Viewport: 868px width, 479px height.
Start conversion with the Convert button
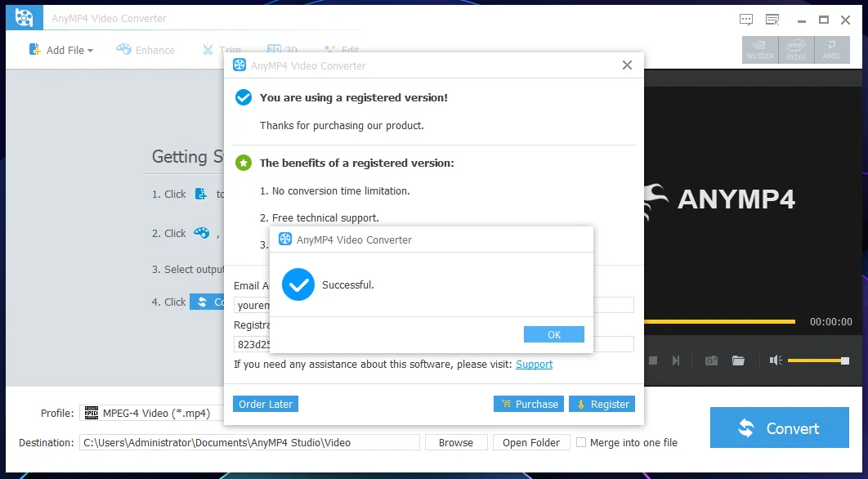pos(780,428)
